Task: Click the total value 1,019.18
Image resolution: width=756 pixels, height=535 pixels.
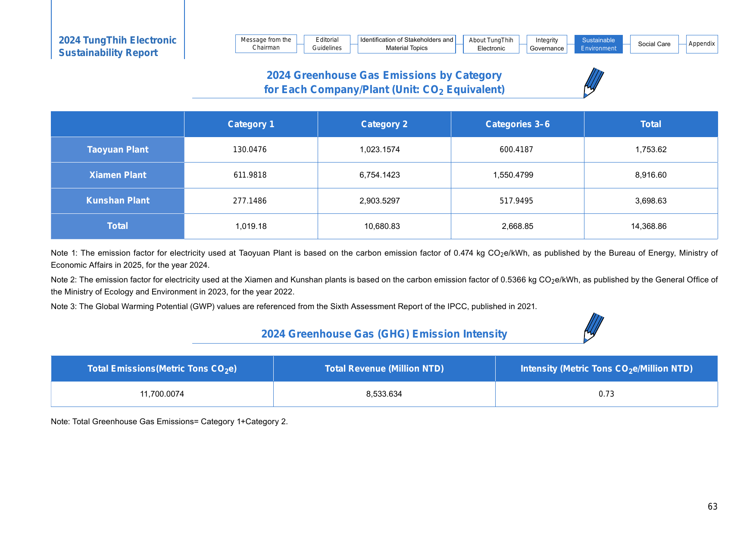Action: coord(251,226)
